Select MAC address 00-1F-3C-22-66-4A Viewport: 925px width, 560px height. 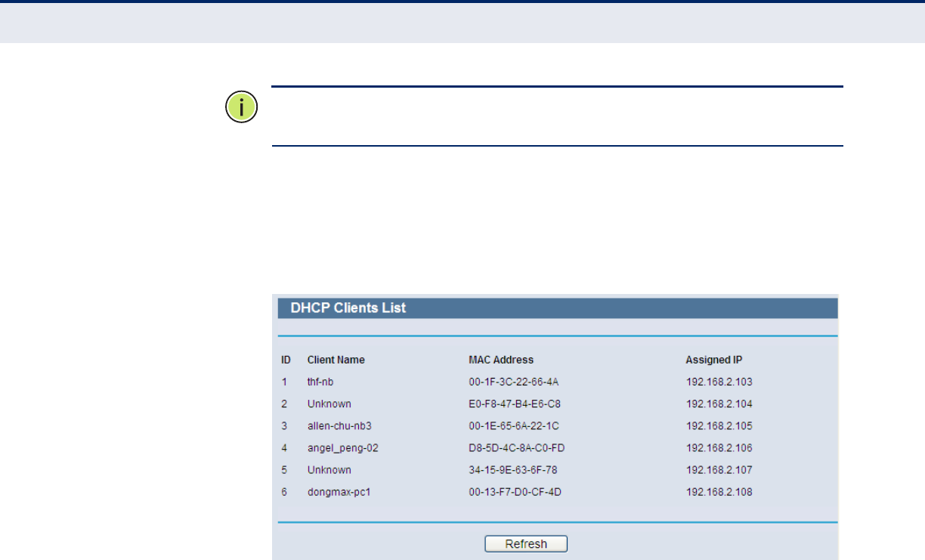(x=513, y=382)
